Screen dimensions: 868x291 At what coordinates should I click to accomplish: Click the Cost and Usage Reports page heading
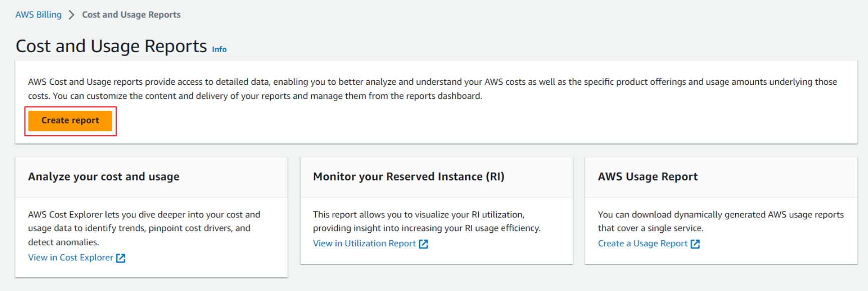(x=111, y=46)
